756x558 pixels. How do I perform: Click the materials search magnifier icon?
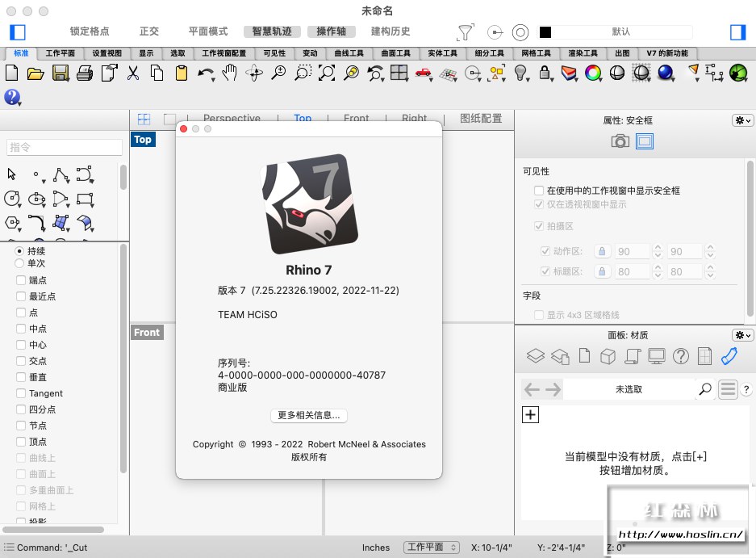(x=705, y=389)
